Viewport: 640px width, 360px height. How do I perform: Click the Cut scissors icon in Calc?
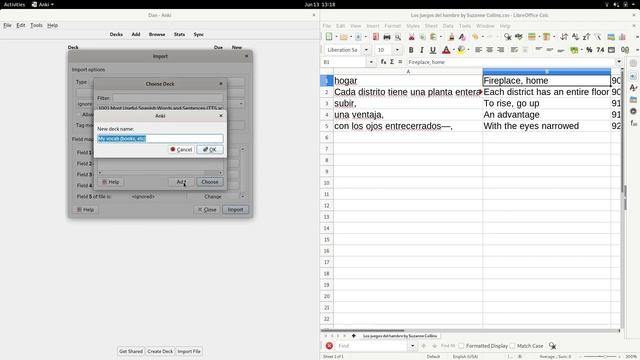(411, 37)
